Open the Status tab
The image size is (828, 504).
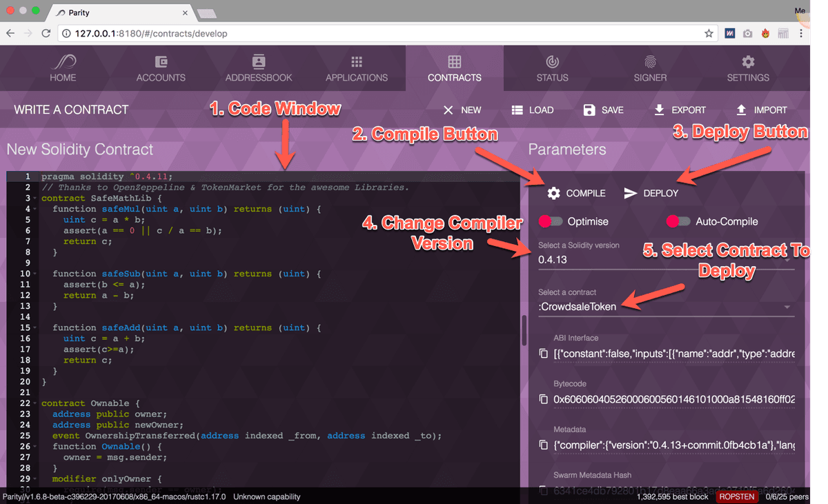point(552,68)
